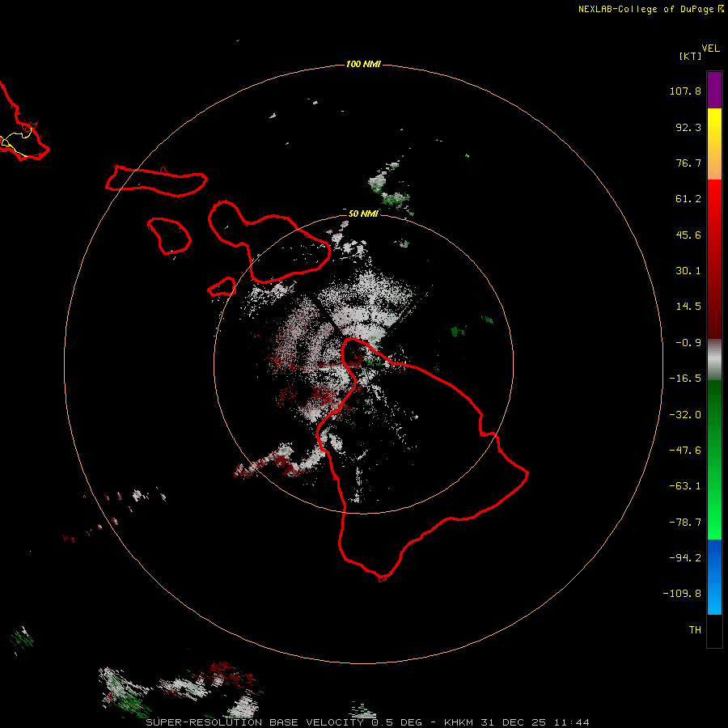Click the VEL legend title
Screen dimensions: 728x728
710,49
